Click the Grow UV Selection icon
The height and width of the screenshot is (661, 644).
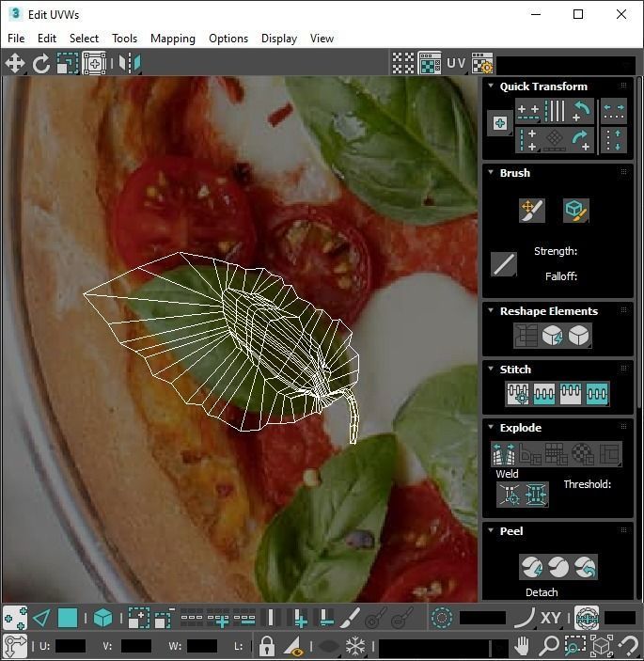(x=138, y=619)
